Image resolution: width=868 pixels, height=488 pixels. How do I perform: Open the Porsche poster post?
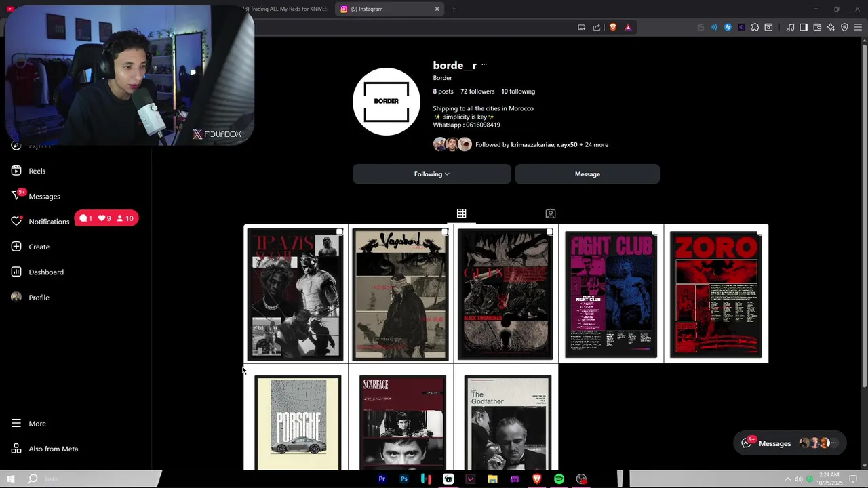click(x=296, y=418)
